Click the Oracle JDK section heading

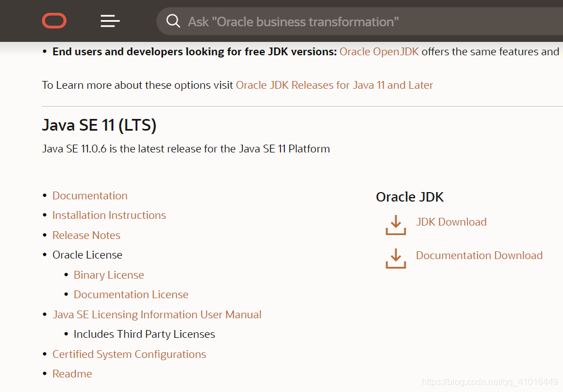[x=410, y=197]
